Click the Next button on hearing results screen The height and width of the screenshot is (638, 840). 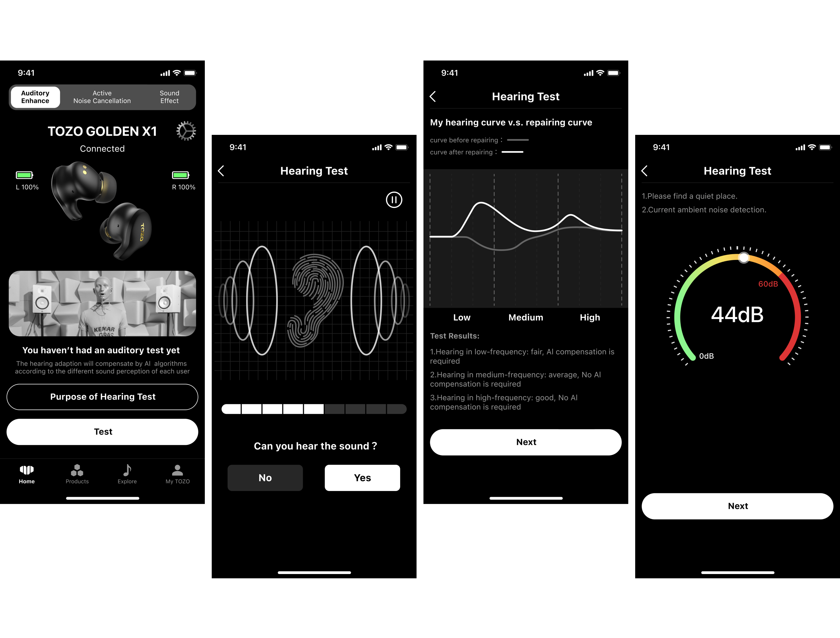click(x=525, y=442)
